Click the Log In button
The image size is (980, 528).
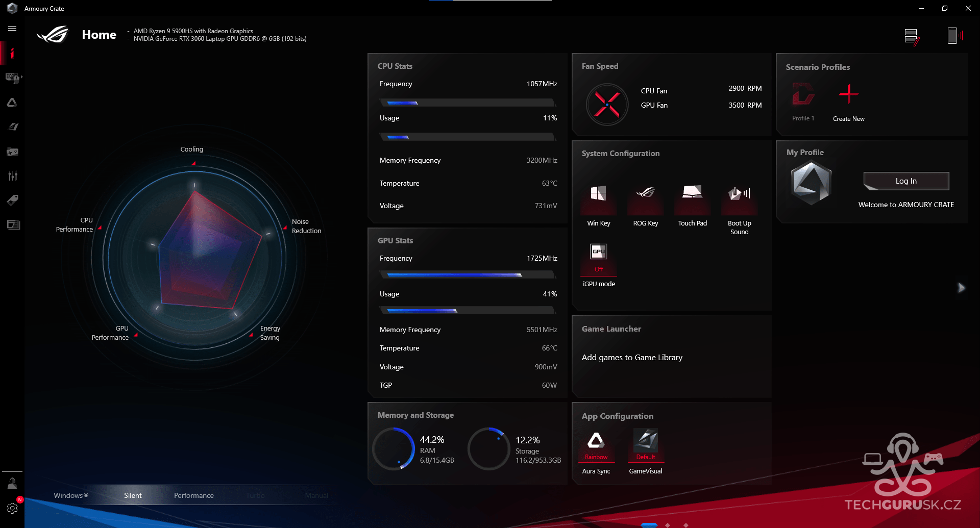[x=906, y=181]
